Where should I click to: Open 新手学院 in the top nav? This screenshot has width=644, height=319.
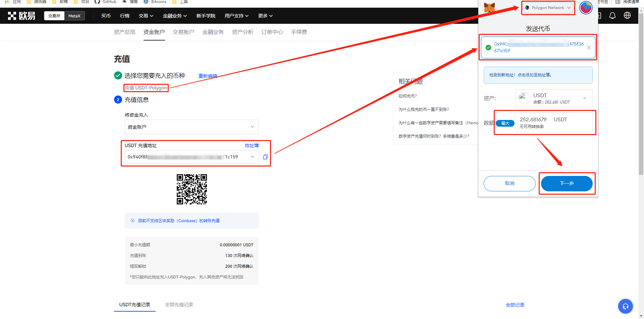(206, 16)
